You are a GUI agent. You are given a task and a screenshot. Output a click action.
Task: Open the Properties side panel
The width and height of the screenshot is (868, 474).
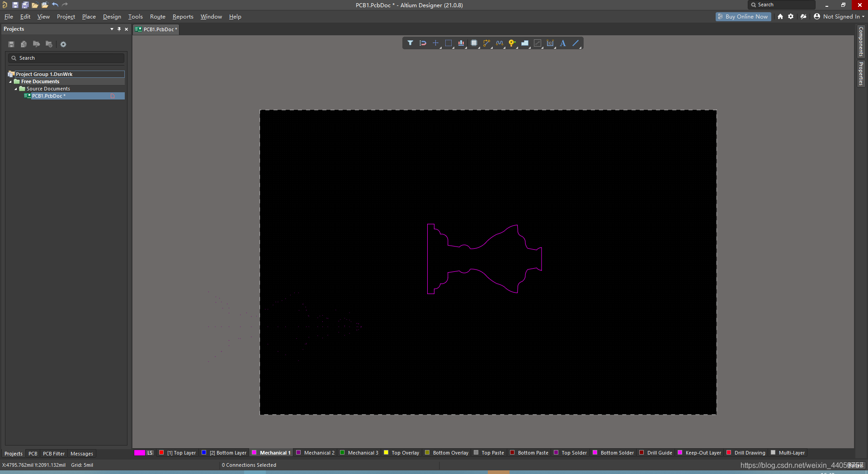[x=861, y=74]
